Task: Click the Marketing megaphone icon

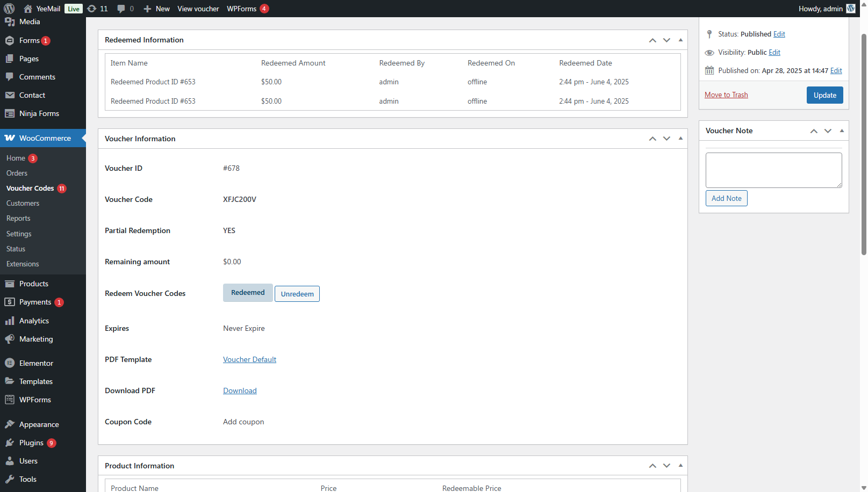Action: point(10,339)
